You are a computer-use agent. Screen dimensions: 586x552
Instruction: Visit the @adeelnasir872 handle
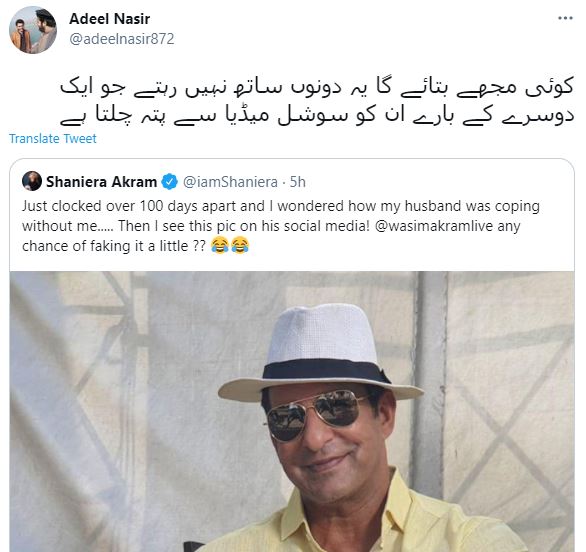point(121,39)
